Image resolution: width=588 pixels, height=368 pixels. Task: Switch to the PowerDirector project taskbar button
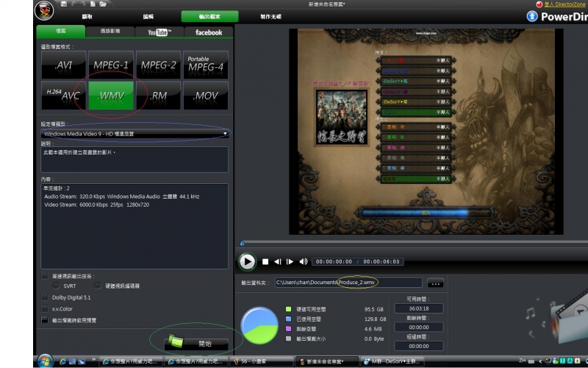pyautogui.click(x=326, y=361)
